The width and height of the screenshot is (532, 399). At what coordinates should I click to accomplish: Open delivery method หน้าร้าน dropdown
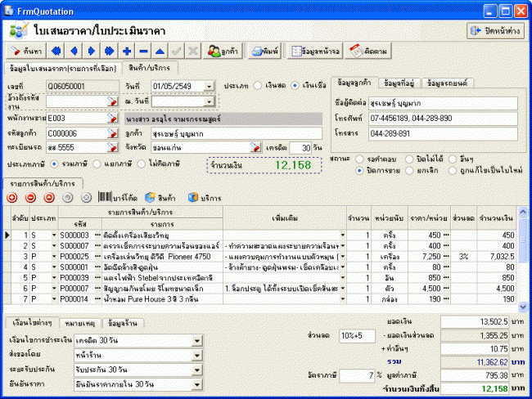(x=196, y=356)
